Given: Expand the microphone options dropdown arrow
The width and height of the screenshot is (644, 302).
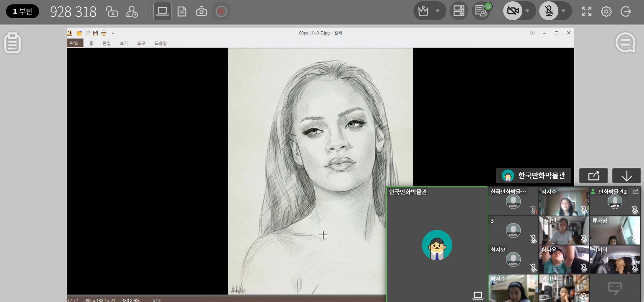Looking at the screenshot, I should [563, 11].
